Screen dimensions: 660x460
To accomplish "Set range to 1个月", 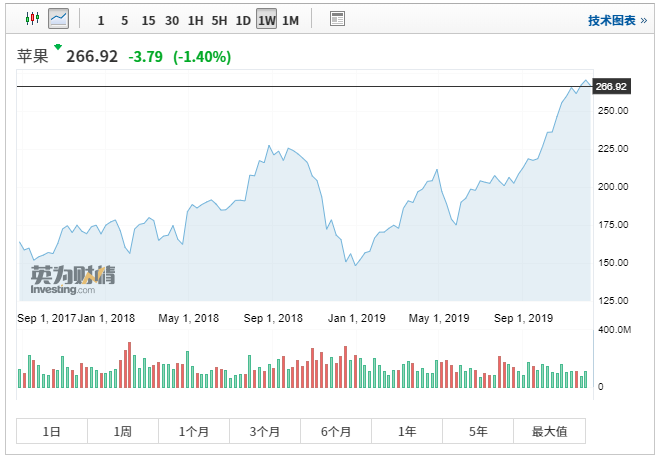I will pyautogui.click(x=194, y=431).
